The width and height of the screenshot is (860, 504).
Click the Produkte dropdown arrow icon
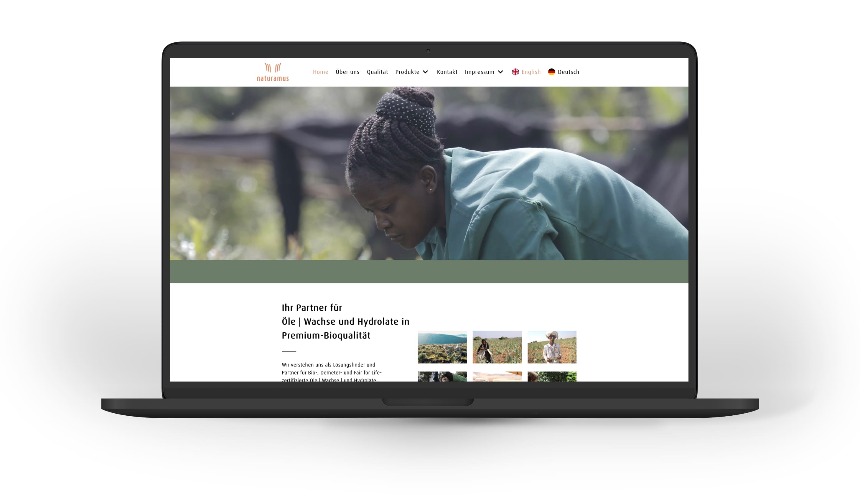[426, 72]
